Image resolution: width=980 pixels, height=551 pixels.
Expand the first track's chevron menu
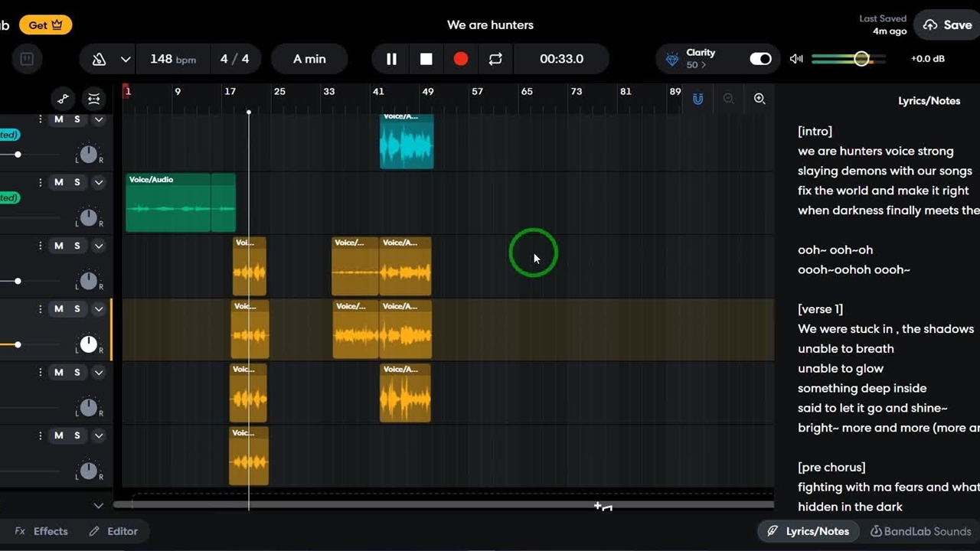pyautogui.click(x=99, y=119)
